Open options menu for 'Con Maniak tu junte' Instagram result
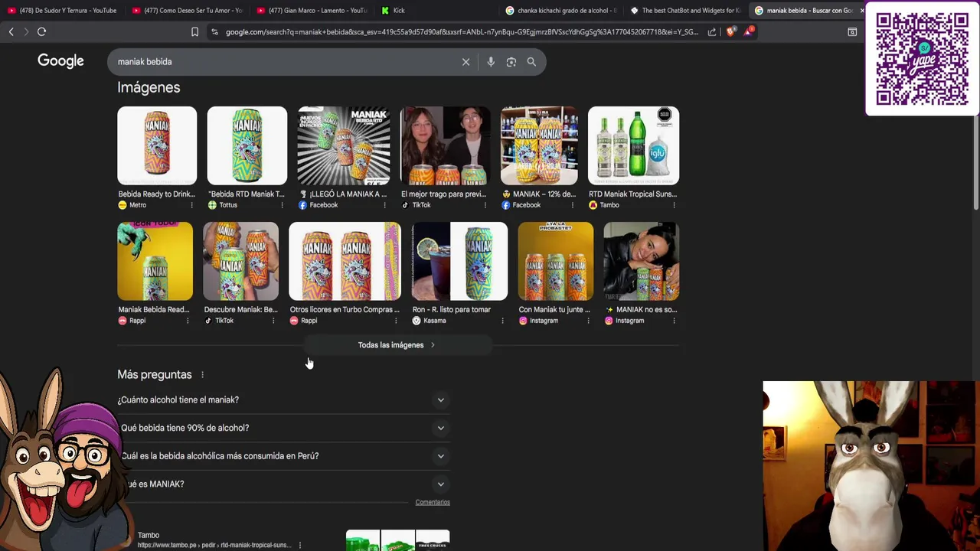 pyautogui.click(x=588, y=321)
